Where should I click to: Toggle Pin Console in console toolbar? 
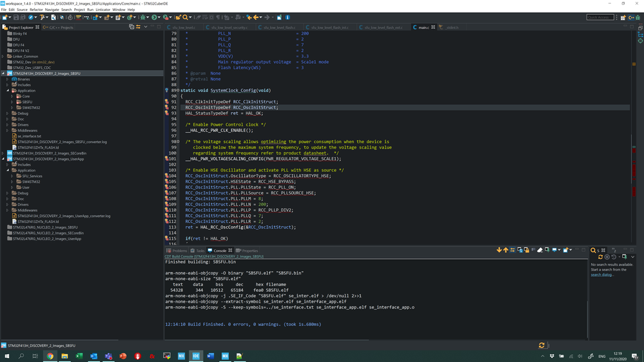click(547, 250)
